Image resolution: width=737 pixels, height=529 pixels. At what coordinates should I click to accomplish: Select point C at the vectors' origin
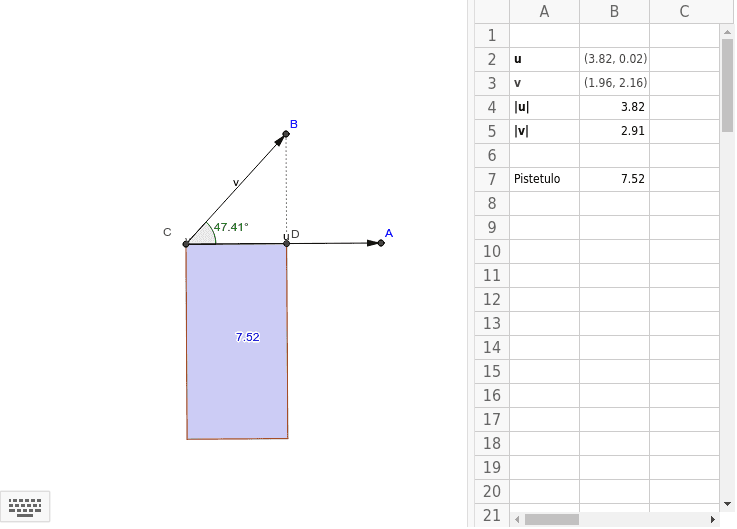pos(186,244)
